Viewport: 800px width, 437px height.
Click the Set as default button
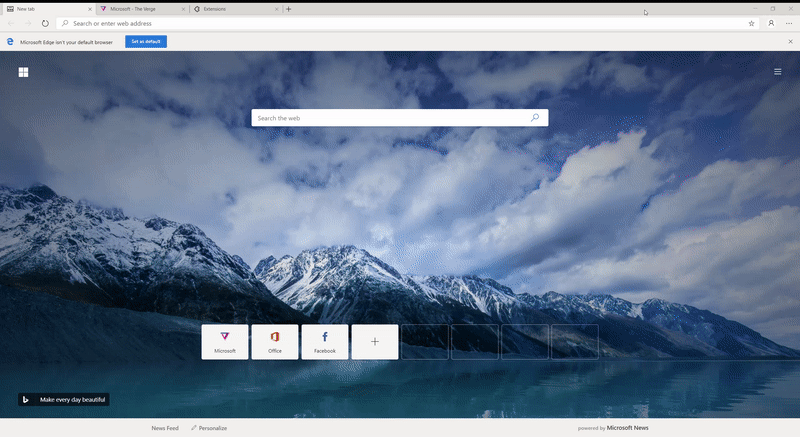pos(146,42)
